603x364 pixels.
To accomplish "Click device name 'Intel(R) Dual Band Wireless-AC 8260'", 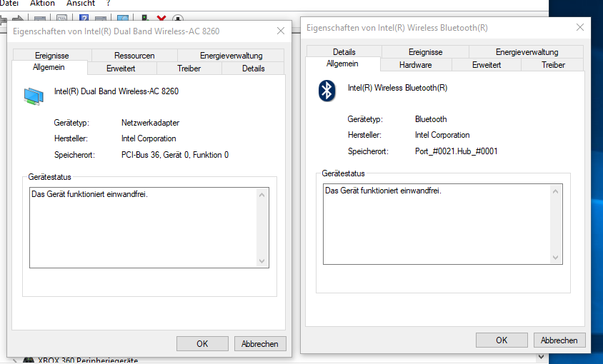I will tap(116, 91).
